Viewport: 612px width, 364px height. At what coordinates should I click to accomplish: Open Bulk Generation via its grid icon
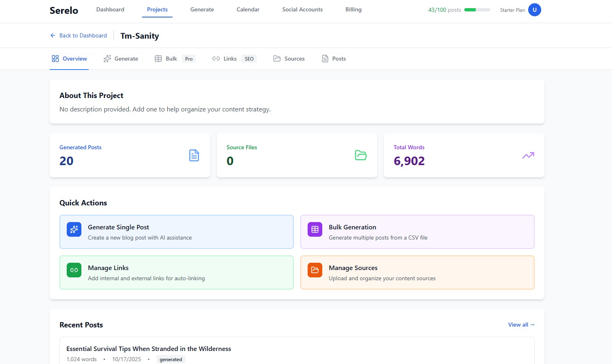[315, 229]
